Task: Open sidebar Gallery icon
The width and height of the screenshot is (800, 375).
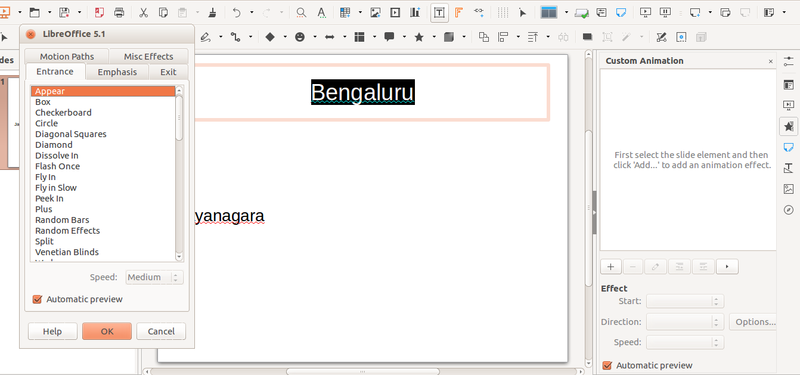Action: pyautogui.click(x=788, y=189)
